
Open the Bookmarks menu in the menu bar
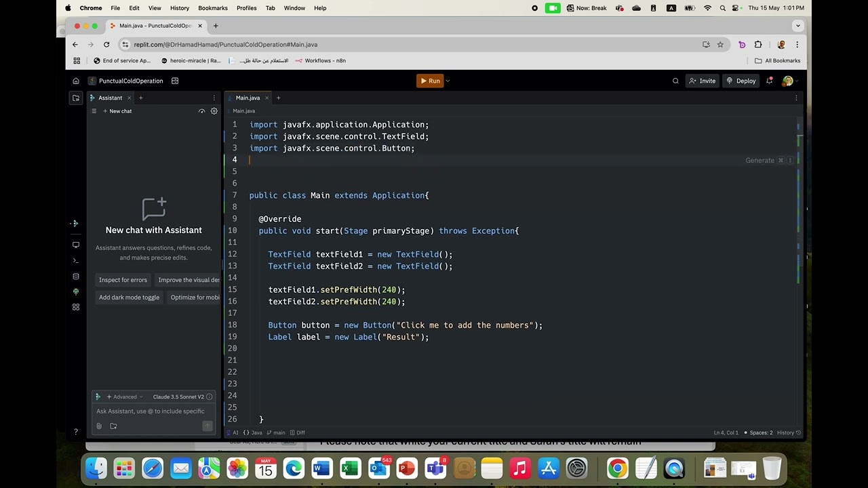coord(213,8)
